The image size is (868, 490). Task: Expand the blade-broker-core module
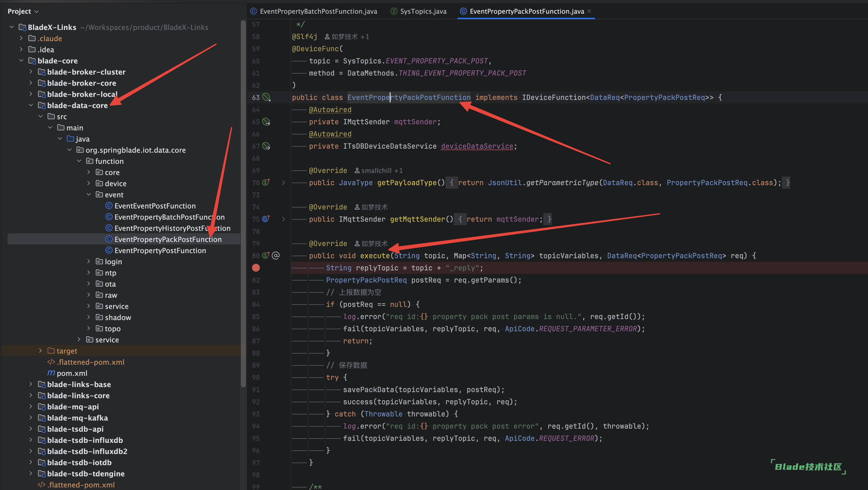click(31, 83)
